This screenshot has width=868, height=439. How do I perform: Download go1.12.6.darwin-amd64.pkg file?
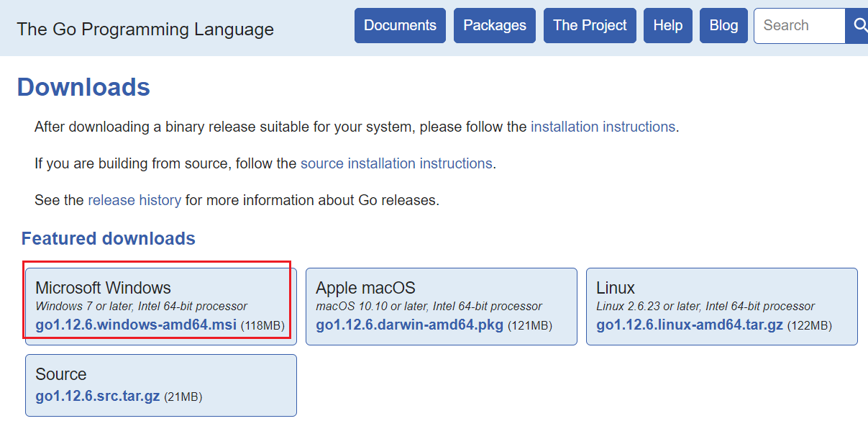(410, 325)
